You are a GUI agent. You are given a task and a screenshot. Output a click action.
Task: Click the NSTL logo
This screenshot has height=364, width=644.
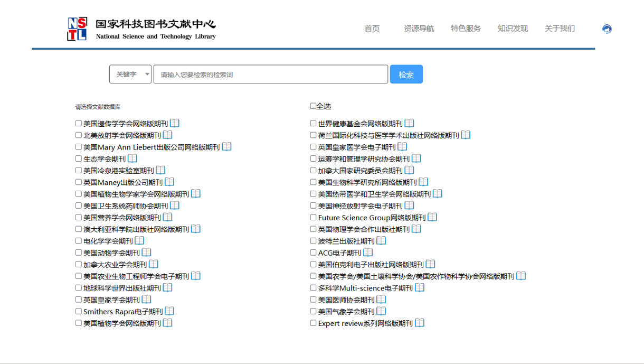tap(77, 29)
